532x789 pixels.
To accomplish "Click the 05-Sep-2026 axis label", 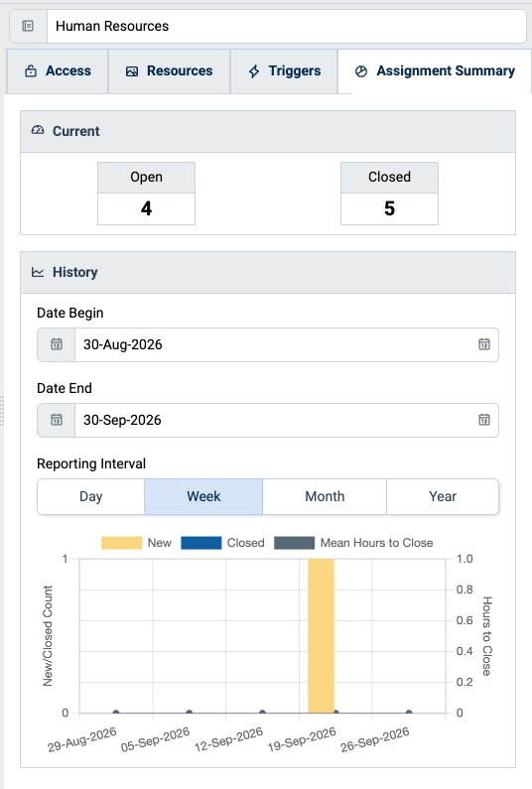I will pos(155,739).
